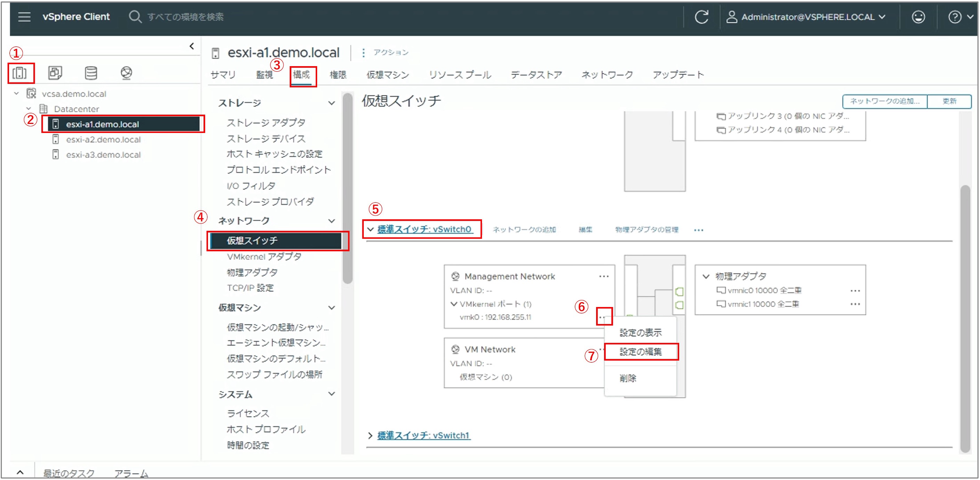The height and width of the screenshot is (480, 980).
Task: Click 物理アダプタの管理 link
Action: click(x=647, y=229)
